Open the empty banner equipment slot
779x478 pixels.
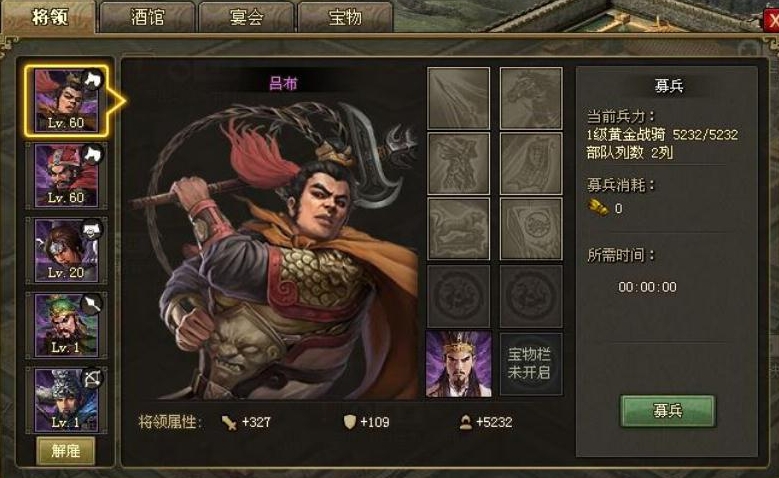pyautogui.click(x=531, y=163)
